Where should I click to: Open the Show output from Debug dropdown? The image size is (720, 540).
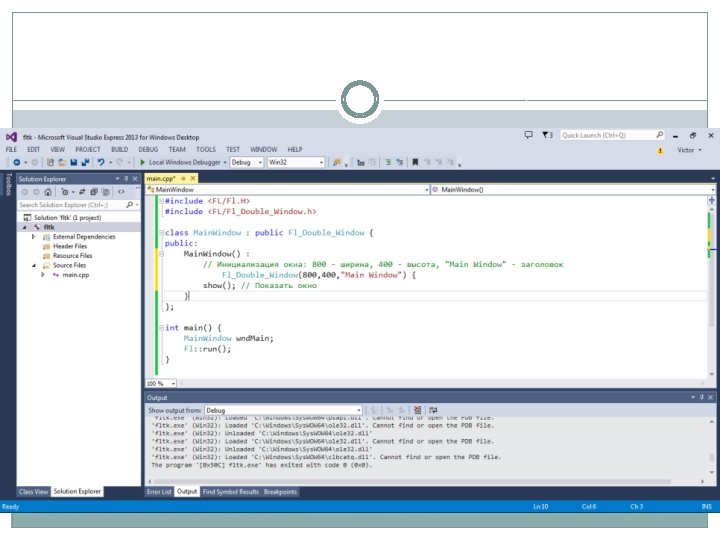(x=283, y=410)
